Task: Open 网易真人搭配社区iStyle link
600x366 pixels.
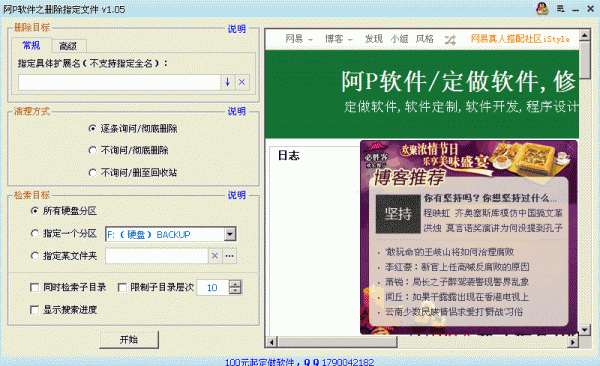Action: tap(520, 39)
